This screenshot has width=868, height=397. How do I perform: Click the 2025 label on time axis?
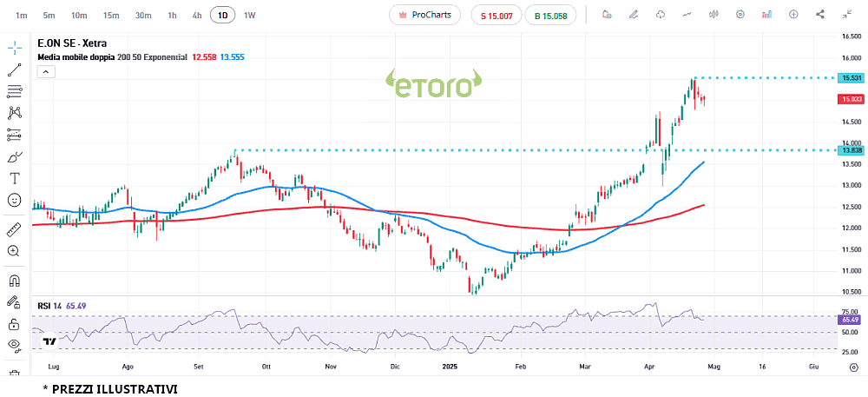point(450,367)
